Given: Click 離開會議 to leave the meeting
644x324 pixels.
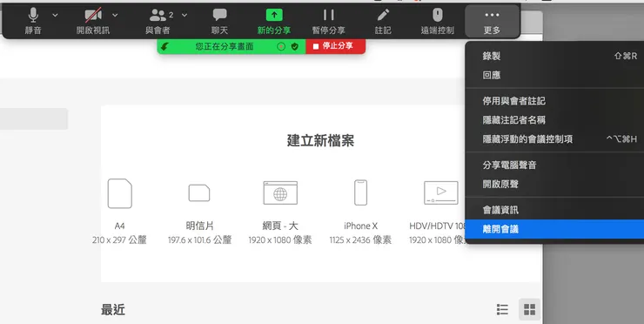Looking at the screenshot, I should click(555, 229).
